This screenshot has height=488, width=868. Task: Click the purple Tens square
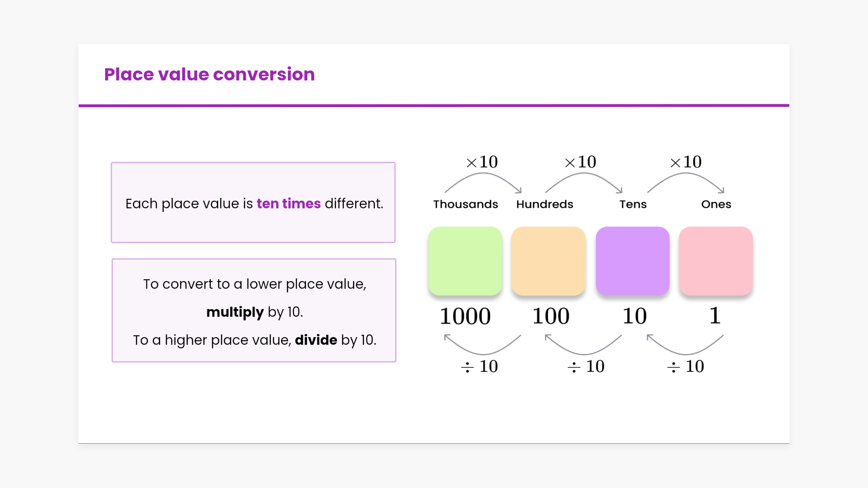(632, 261)
